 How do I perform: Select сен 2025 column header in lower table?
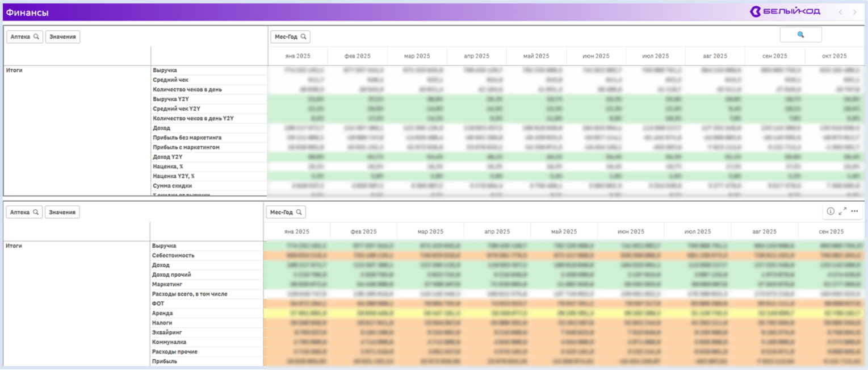click(x=831, y=231)
